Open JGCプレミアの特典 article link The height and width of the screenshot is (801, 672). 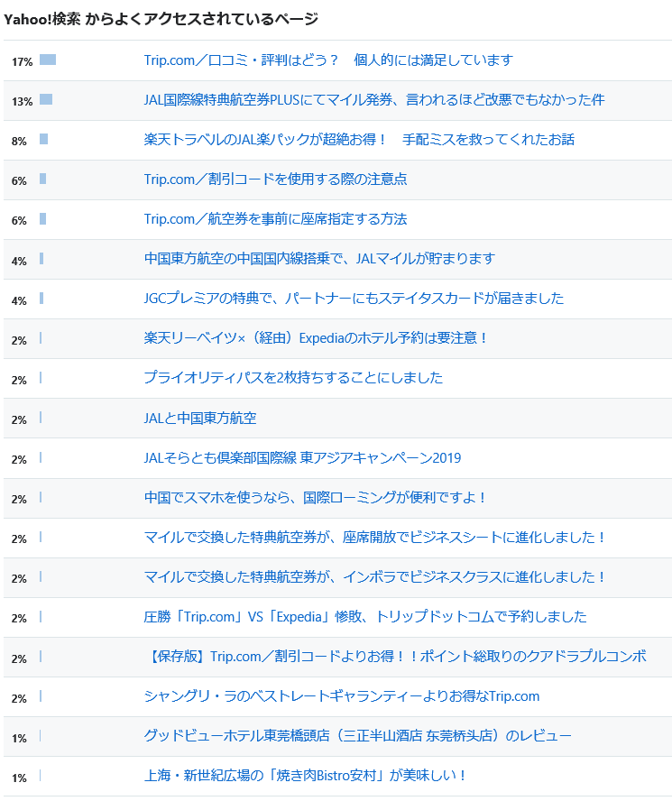(354, 299)
